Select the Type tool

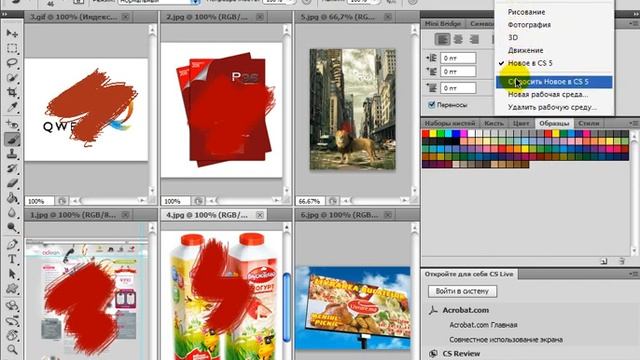tap(12, 259)
